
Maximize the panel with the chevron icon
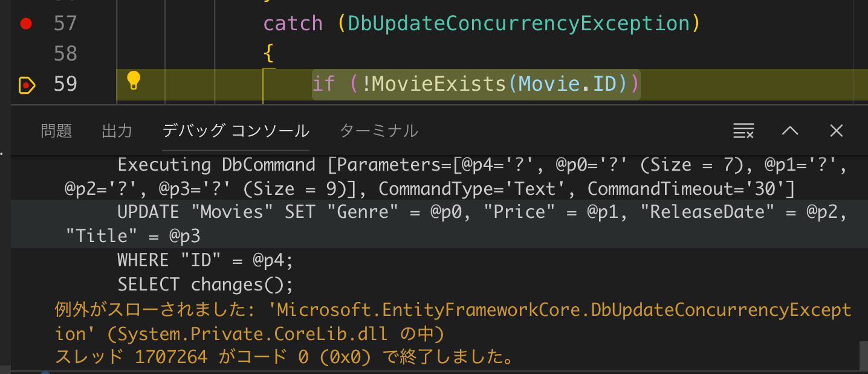tap(789, 131)
